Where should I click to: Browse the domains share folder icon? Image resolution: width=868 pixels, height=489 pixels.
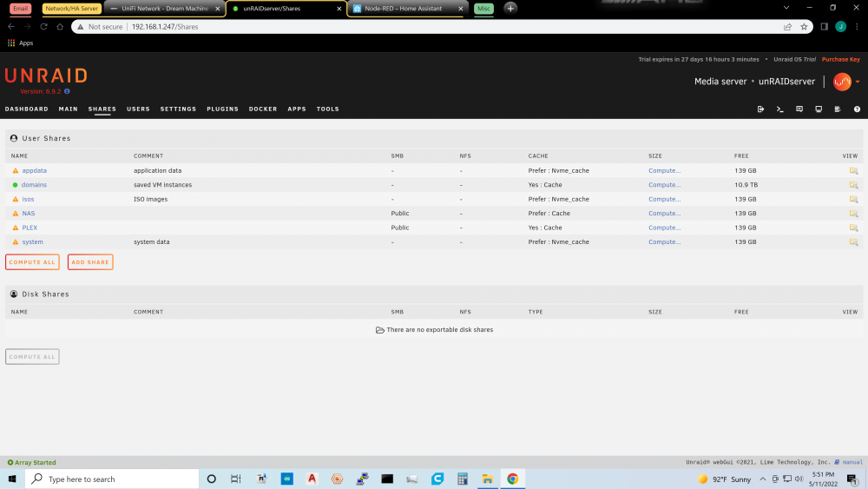click(853, 185)
